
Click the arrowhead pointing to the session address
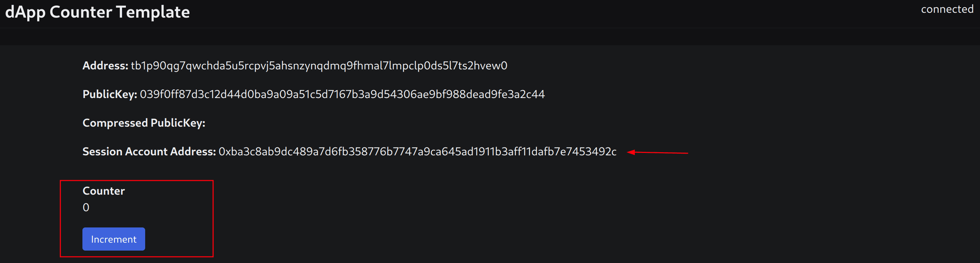(x=631, y=152)
